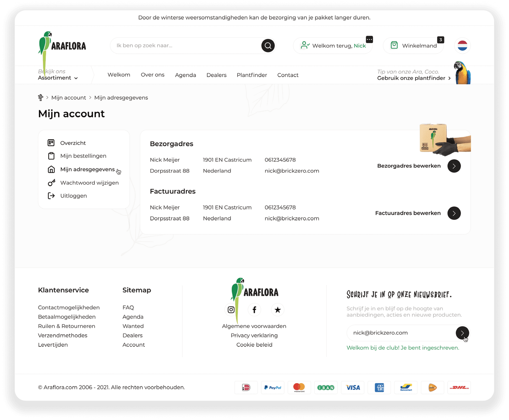Click the clipboard icon for Mijn bestellingen

coord(51,156)
